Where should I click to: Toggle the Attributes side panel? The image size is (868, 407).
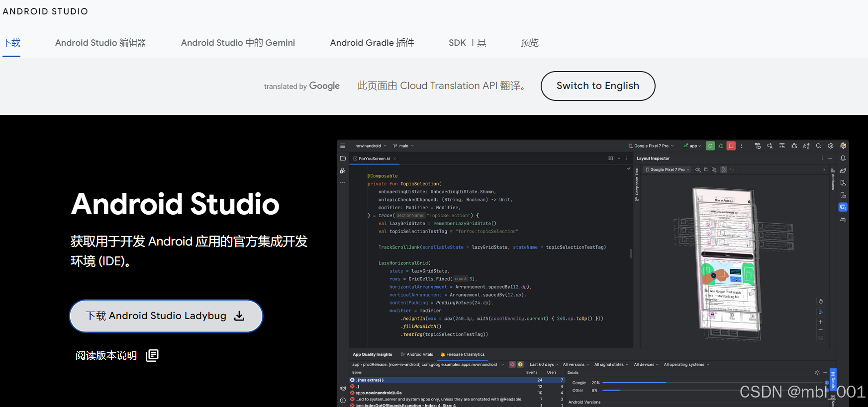(x=833, y=179)
